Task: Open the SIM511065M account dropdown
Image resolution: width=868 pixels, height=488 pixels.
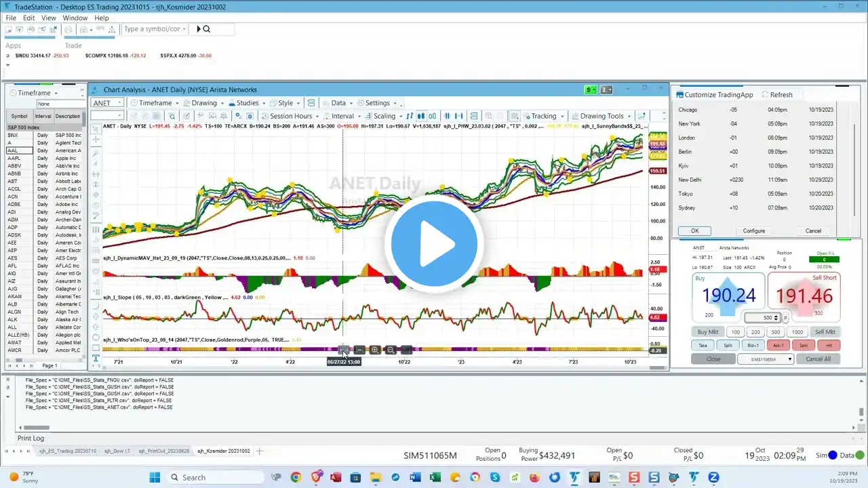Action: (766, 359)
